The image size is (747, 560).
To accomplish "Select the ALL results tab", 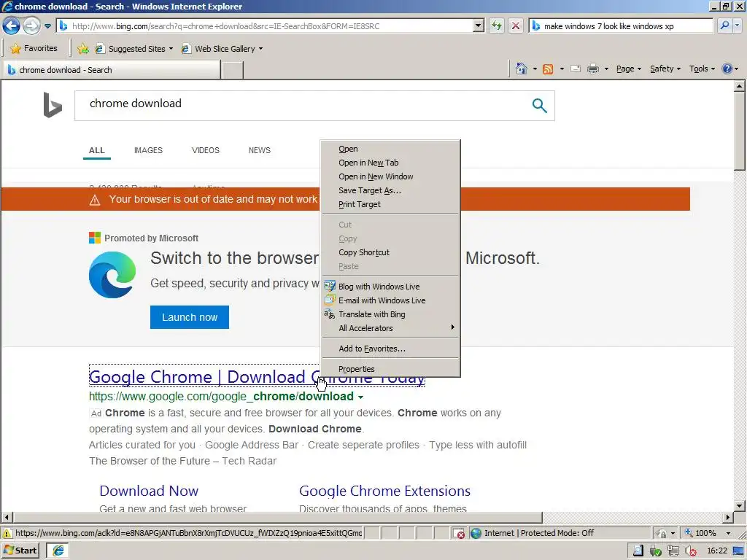I will pyautogui.click(x=97, y=150).
